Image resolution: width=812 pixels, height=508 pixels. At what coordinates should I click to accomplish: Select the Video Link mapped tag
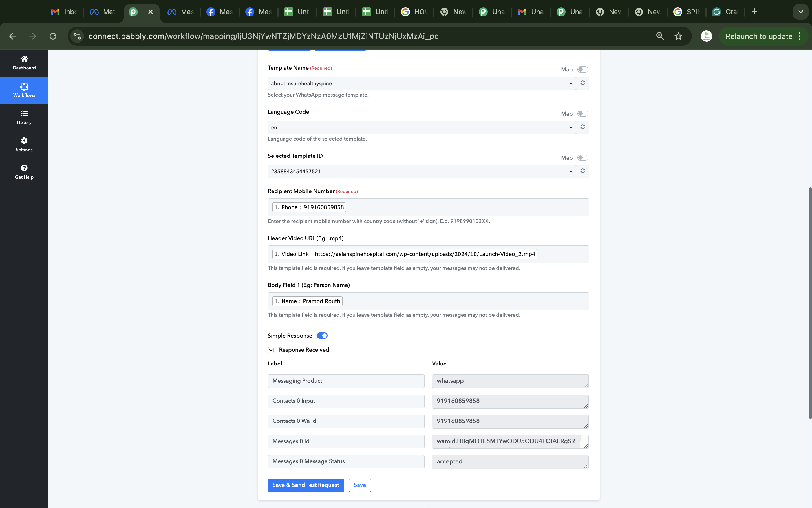pos(405,254)
